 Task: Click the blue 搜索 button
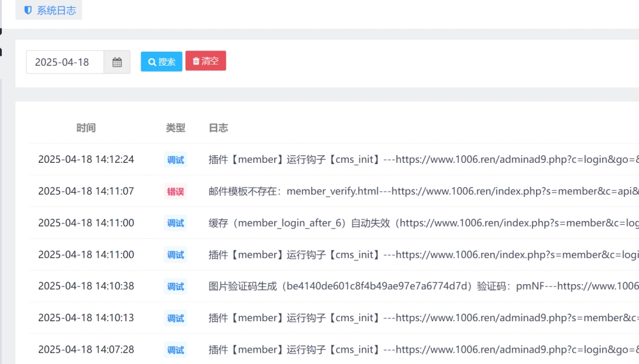[x=162, y=61]
